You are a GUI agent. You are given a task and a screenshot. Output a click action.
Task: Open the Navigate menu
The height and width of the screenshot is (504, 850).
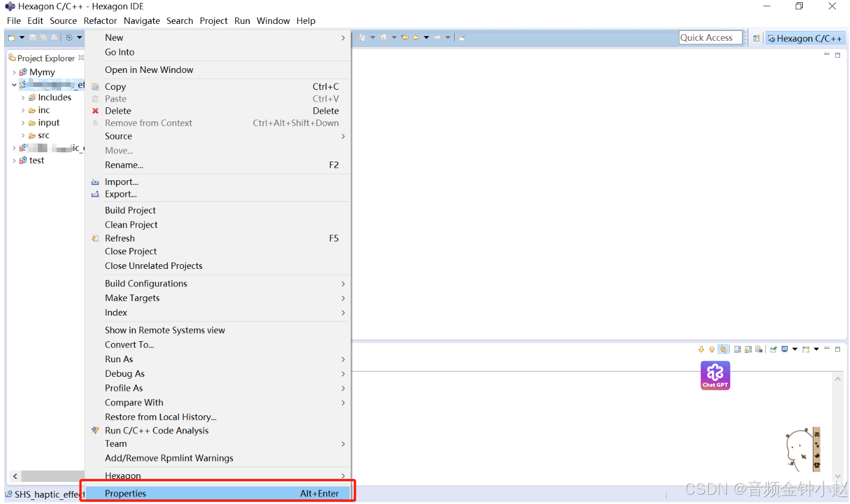click(142, 21)
